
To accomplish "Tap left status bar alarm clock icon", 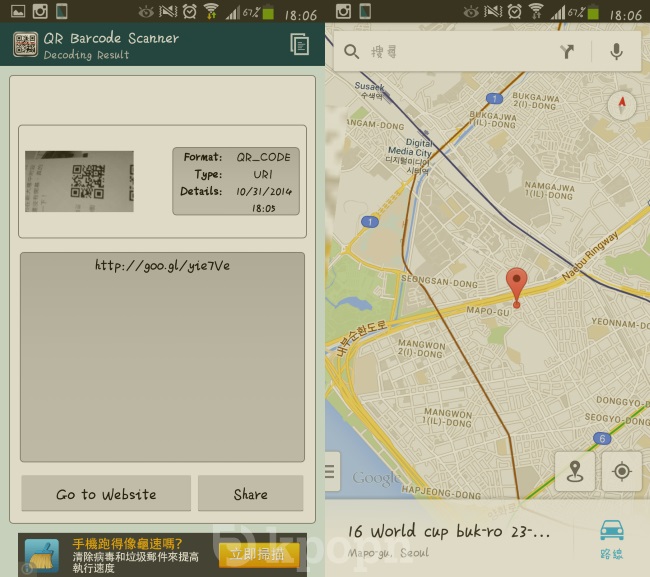I will [x=190, y=12].
